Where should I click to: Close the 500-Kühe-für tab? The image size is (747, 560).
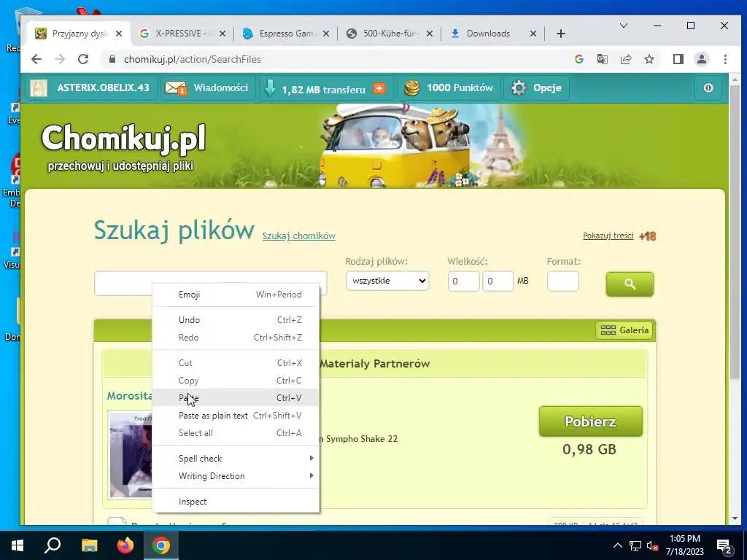click(429, 34)
